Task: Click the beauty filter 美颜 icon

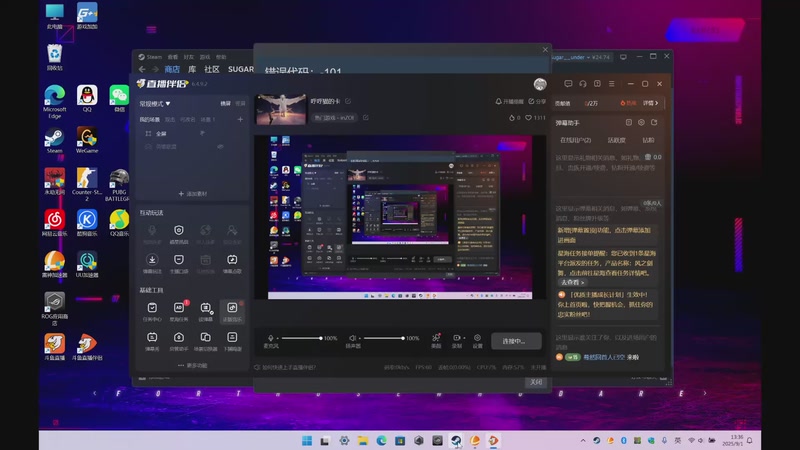Action: pyautogui.click(x=436, y=340)
